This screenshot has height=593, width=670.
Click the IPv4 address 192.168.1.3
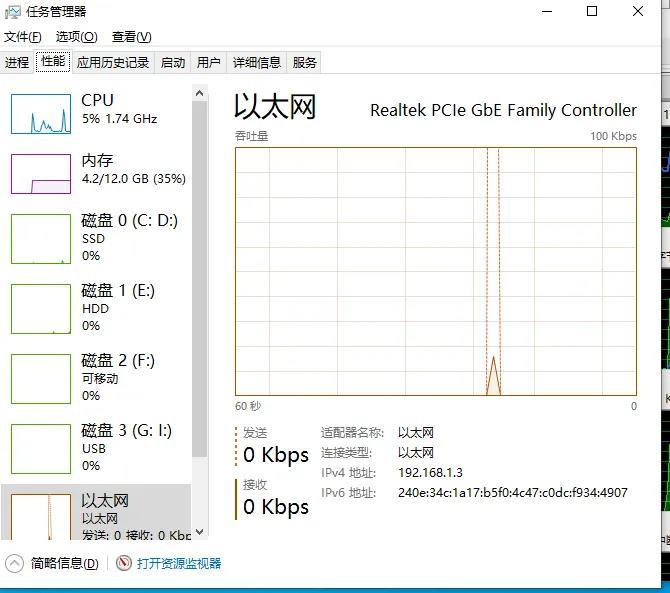[x=430, y=473]
